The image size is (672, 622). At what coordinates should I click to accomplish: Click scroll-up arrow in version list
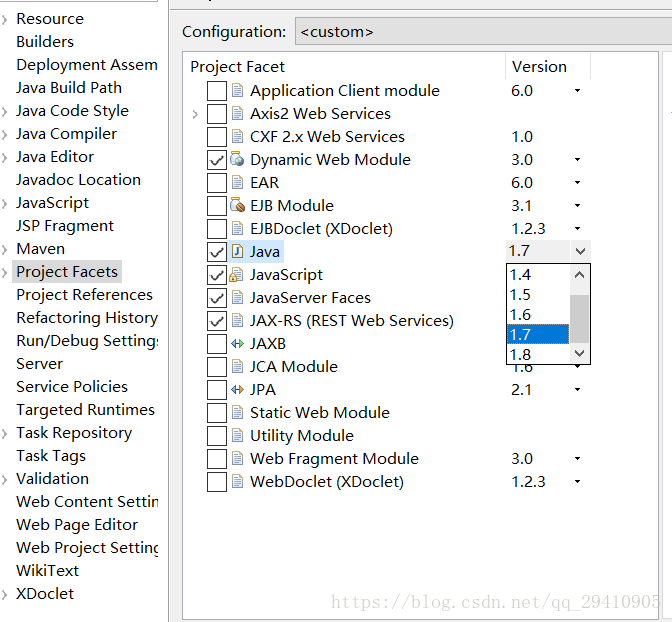579,274
